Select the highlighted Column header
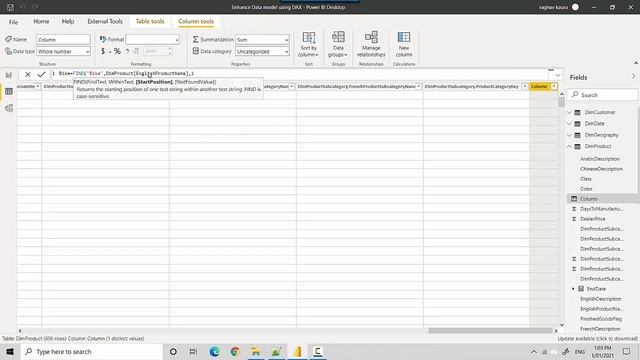This screenshot has width=640, height=360. click(x=539, y=86)
